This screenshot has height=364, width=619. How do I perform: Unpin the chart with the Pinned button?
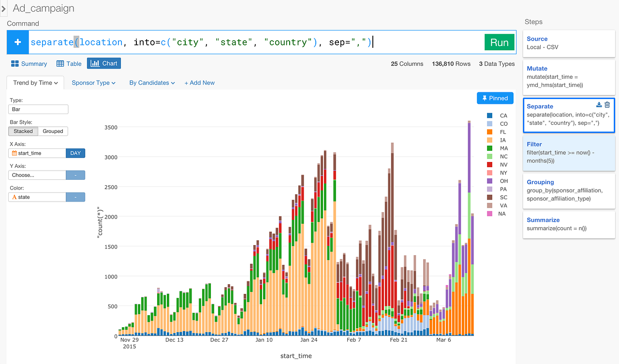[x=495, y=98]
